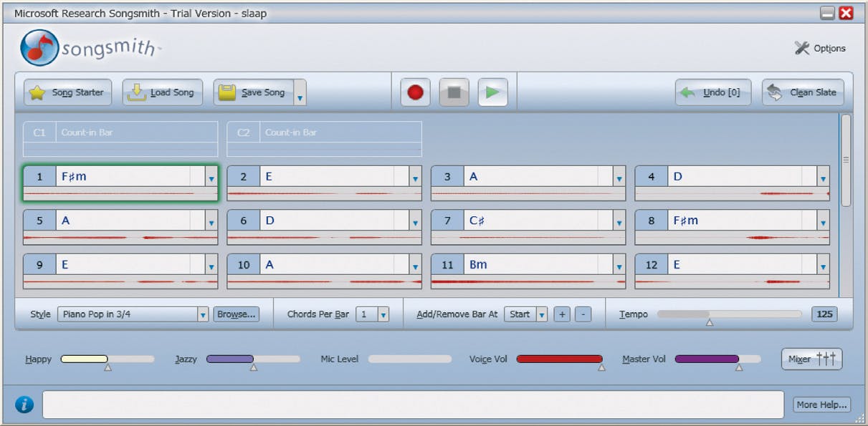This screenshot has height=426, width=868.
Task: Open the Style combo box Piano Pop in 3/4
Action: click(x=133, y=314)
